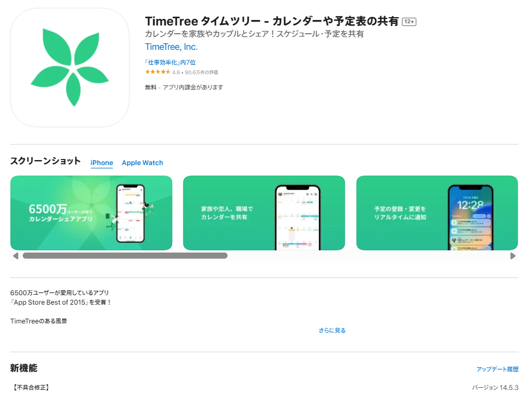The height and width of the screenshot is (396, 532).
Task: Open the family calendar sharing screenshot
Action: 264,213
